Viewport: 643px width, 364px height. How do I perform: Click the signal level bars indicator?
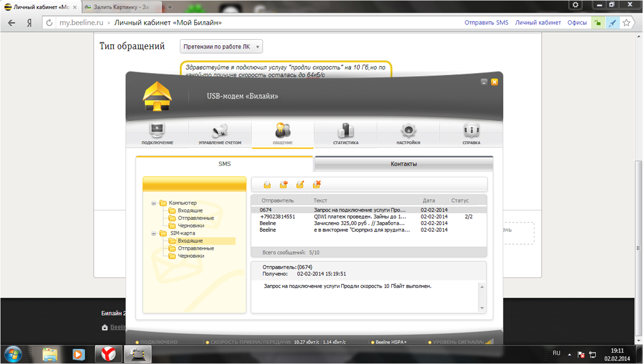coord(489,342)
